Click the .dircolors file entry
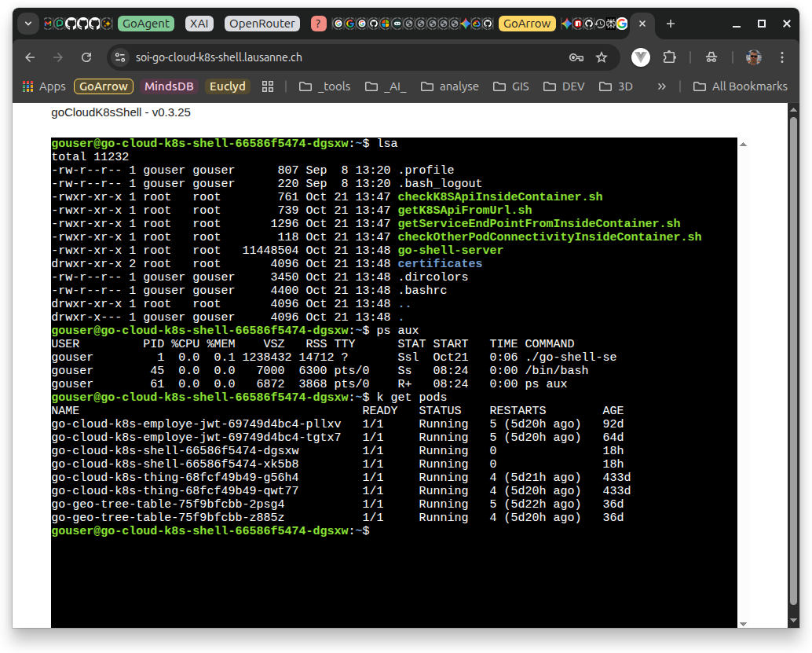Image resolution: width=812 pixels, height=653 pixels. (433, 277)
